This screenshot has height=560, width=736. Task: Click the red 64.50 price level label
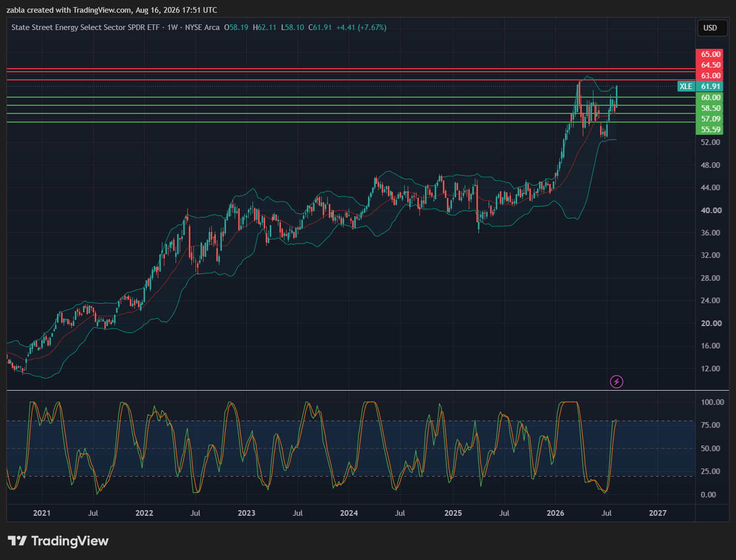click(x=711, y=65)
